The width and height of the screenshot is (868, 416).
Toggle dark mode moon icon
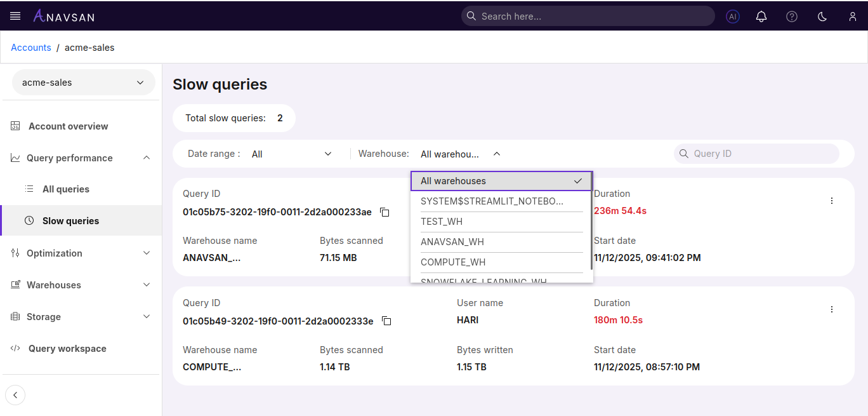(x=822, y=17)
